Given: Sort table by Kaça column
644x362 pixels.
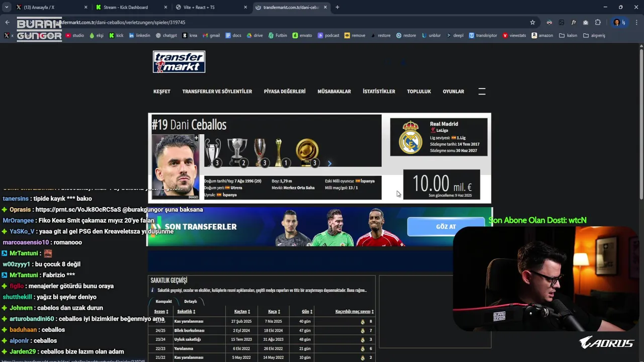Looking at the screenshot, I should (x=274, y=312).
